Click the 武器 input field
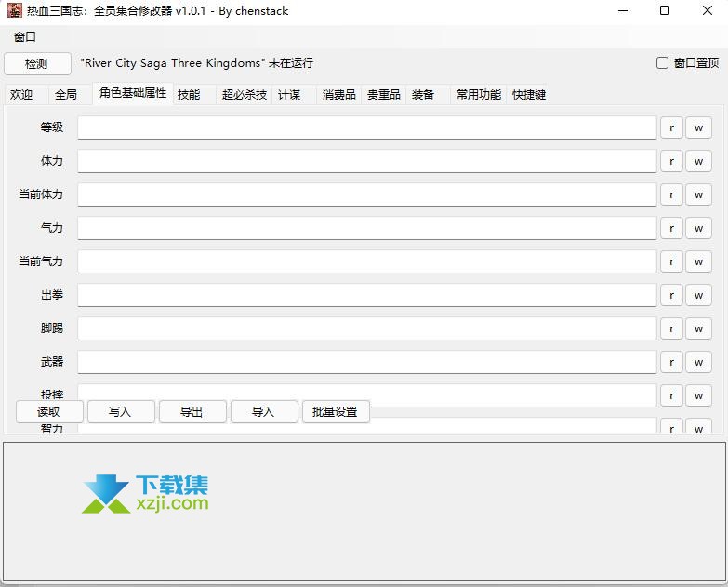This screenshot has width=728, height=587. pos(366,362)
